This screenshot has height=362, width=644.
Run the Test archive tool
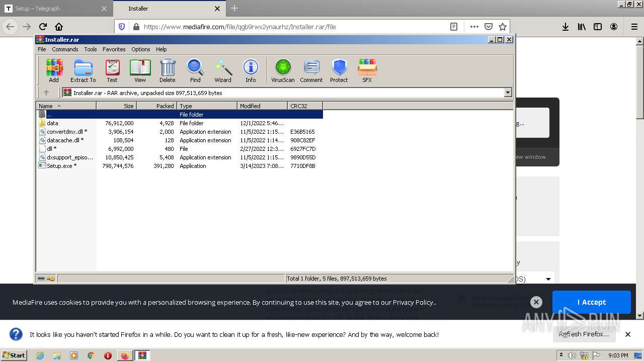pyautogui.click(x=112, y=70)
